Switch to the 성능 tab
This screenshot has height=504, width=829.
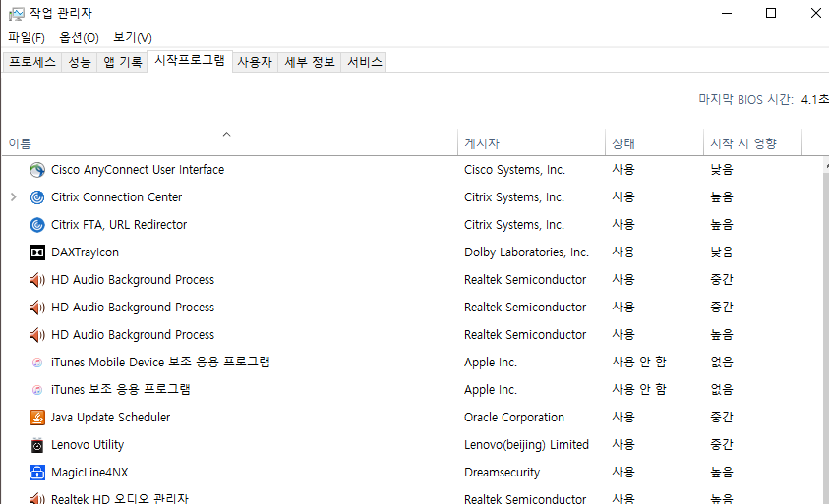[80, 62]
